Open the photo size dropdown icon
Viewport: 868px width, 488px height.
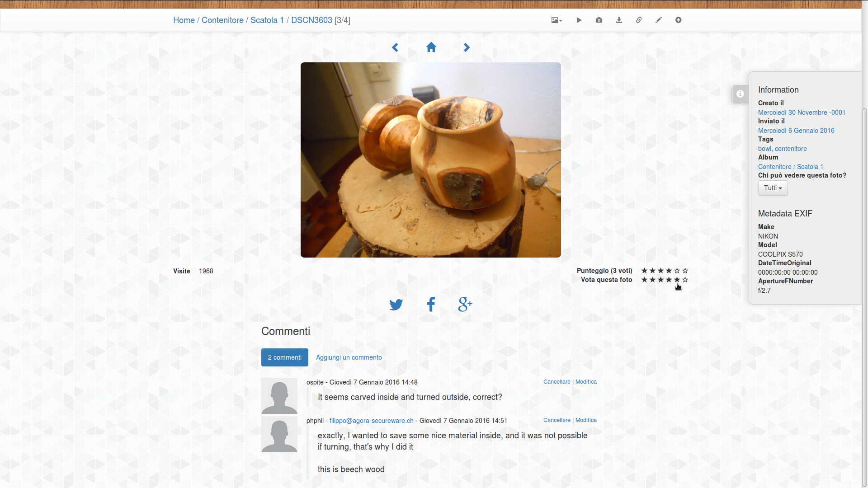point(557,20)
